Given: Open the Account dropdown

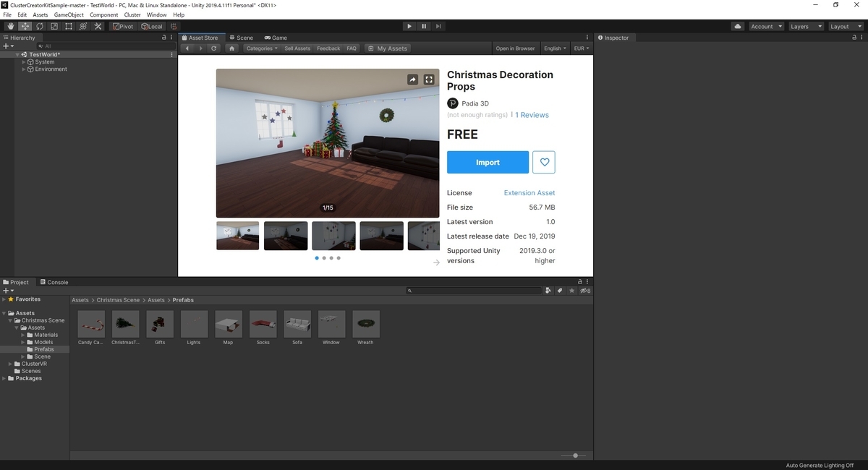Looking at the screenshot, I should [765, 26].
